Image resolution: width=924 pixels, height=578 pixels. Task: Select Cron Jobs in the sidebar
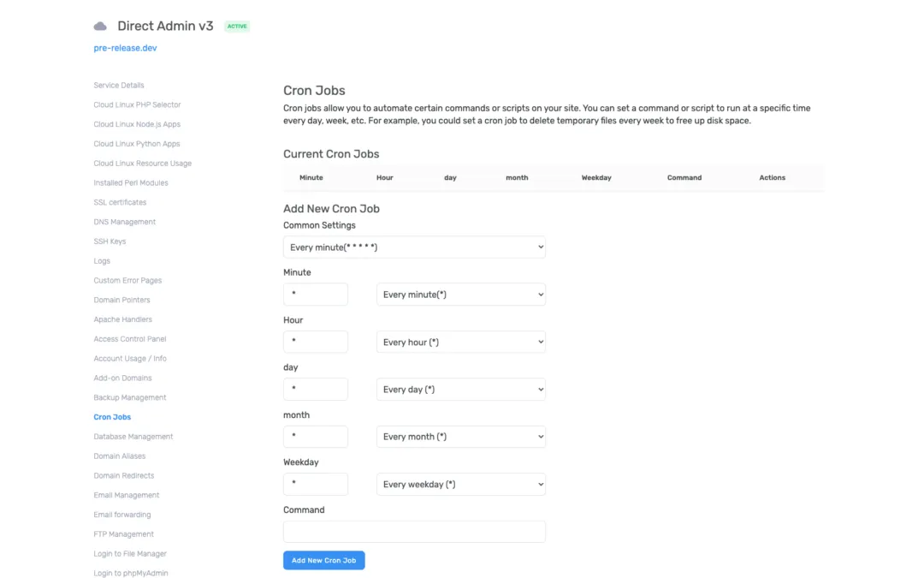tap(112, 416)
